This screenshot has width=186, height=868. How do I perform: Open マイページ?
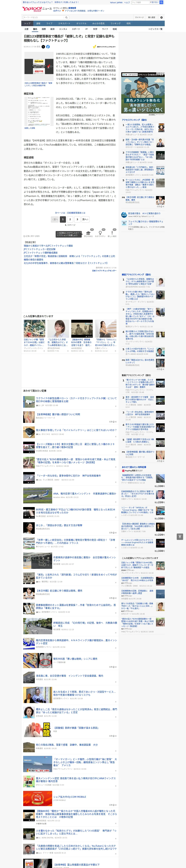point(139,18)
